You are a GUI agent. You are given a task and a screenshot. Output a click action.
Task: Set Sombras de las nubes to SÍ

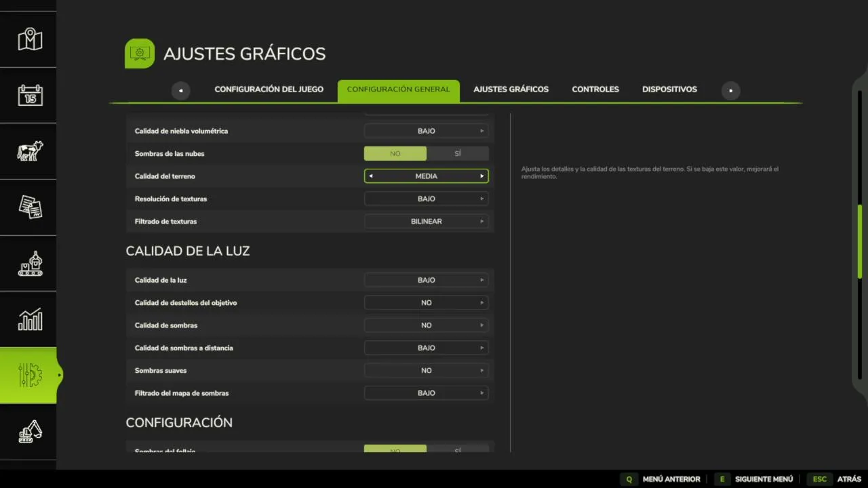pyautogui.click(x=458, y=154)
